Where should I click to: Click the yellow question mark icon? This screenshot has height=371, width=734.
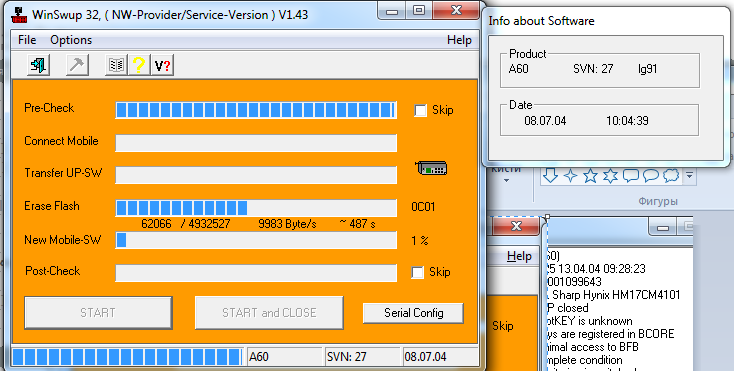click(139, 65)
